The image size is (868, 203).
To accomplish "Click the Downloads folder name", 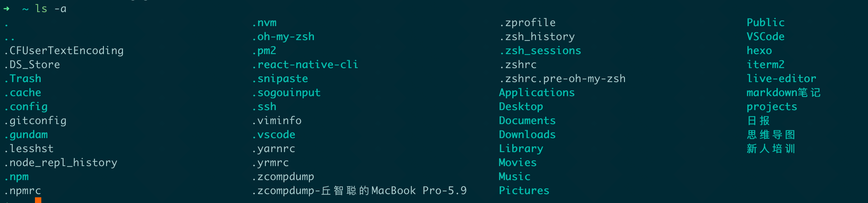I will (x=527, y=135).
